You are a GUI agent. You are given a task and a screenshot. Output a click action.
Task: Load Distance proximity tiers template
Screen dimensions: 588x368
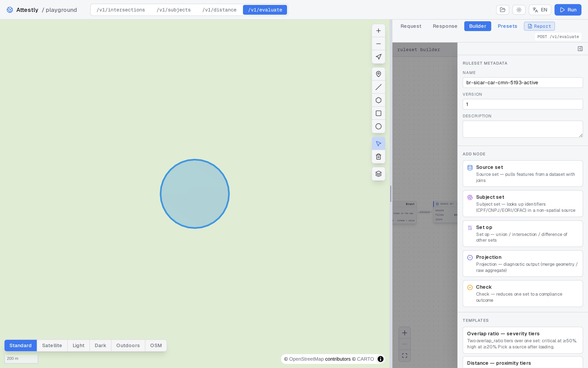pyautogui.click(x=523, y=362)
